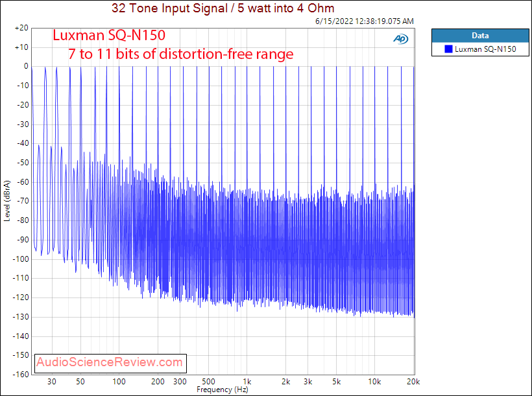Image resolution: width=532 pixels, height=396 pixels.
Task: Click the 500 Hz x-axis tick label
Action: click(209, 382)
